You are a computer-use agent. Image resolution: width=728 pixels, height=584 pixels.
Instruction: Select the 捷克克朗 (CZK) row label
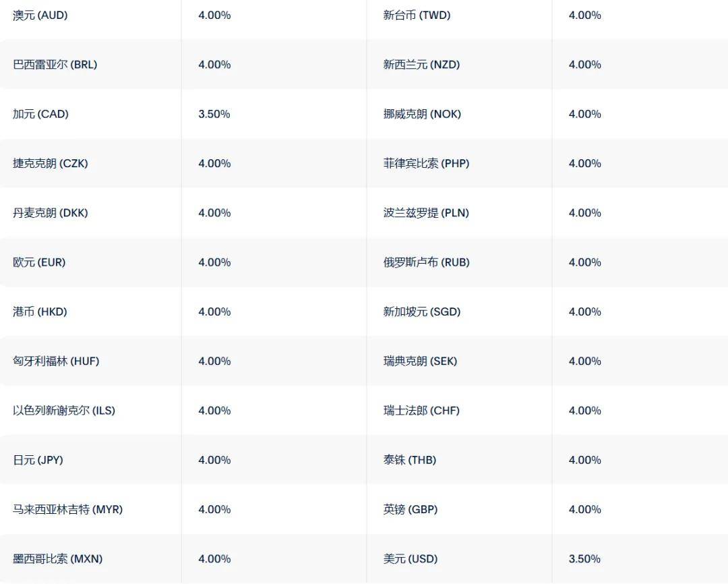coord(51,163)
